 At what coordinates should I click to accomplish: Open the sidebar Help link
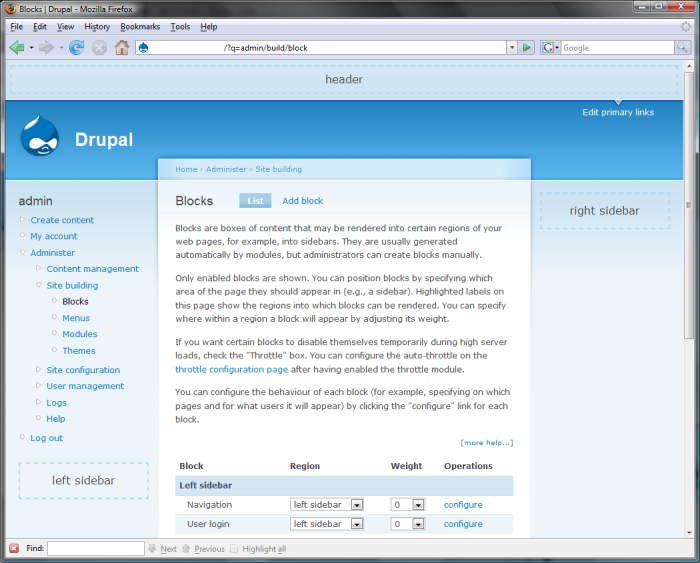(x=56, y=419)
